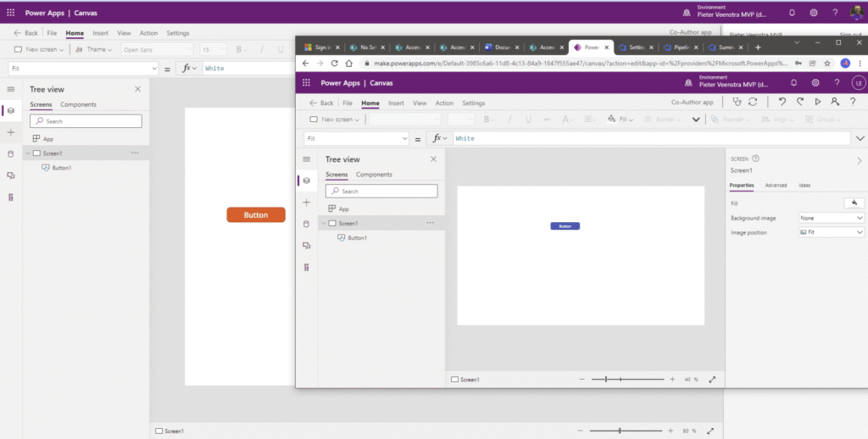Open Media icon in front window's left rail
The width and height of the screenshot is (868, 439).
pyautogui.click(x=307, y=246)
